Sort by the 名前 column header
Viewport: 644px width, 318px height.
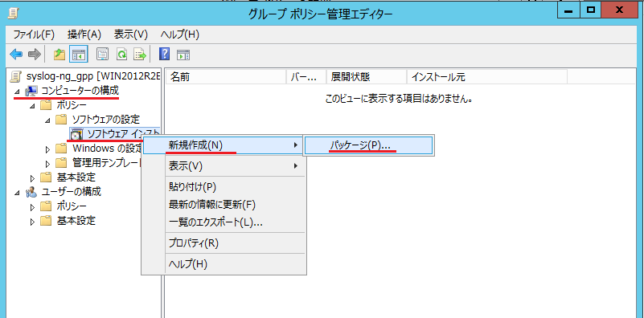click(x=226, y=77)
